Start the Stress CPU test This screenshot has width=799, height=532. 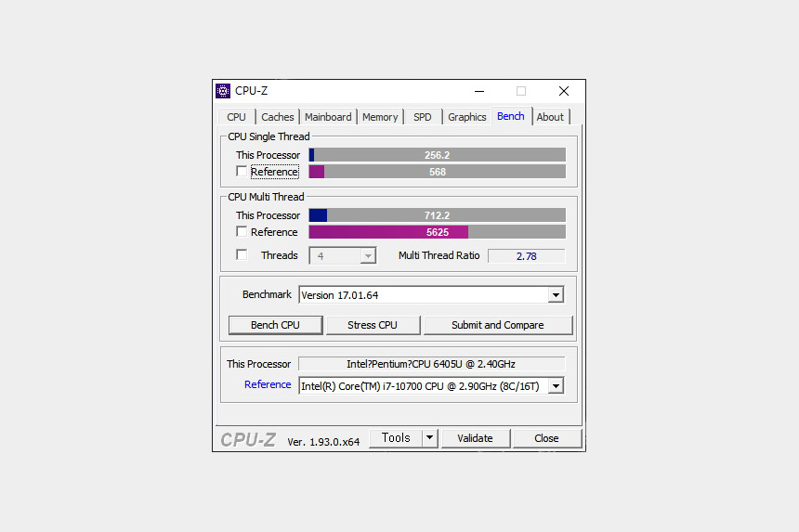point(373,325)
